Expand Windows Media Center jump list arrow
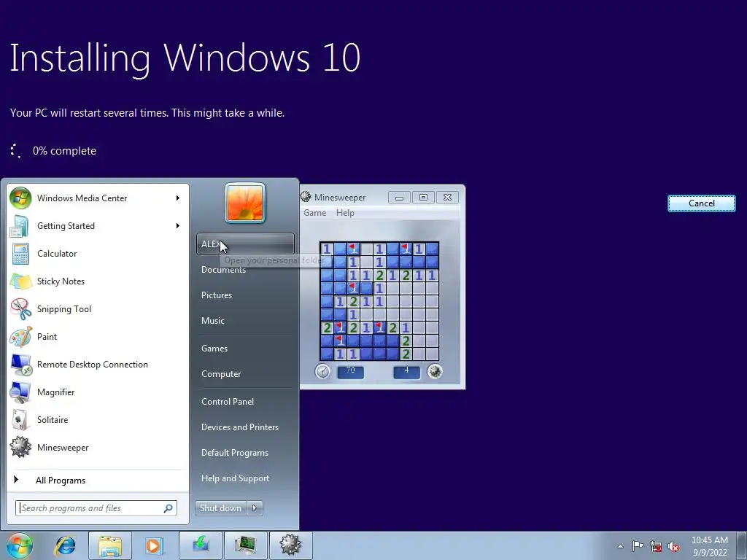 click(178, 198)
